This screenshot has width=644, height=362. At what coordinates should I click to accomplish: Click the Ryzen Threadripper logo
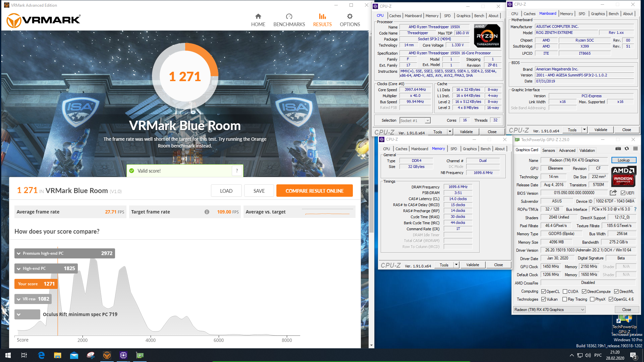(487, 36)
